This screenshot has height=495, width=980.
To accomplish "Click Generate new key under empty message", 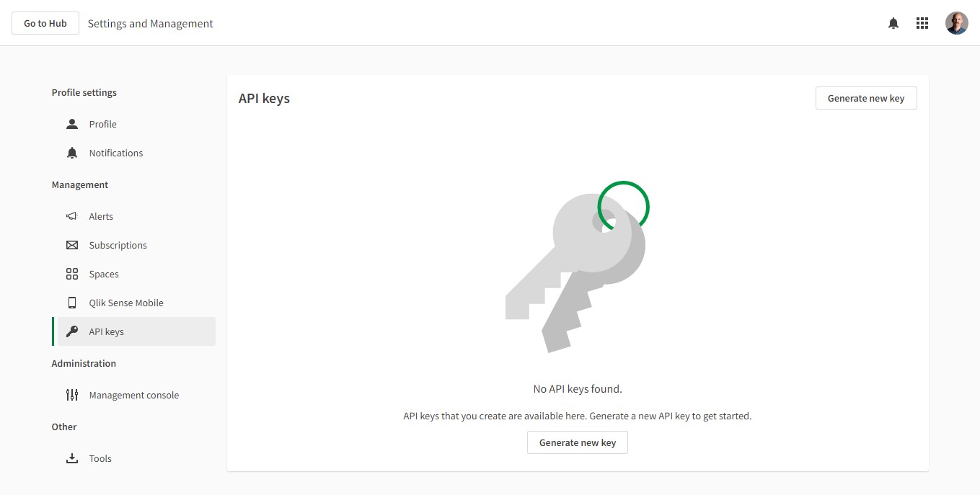I will (578, 442).
